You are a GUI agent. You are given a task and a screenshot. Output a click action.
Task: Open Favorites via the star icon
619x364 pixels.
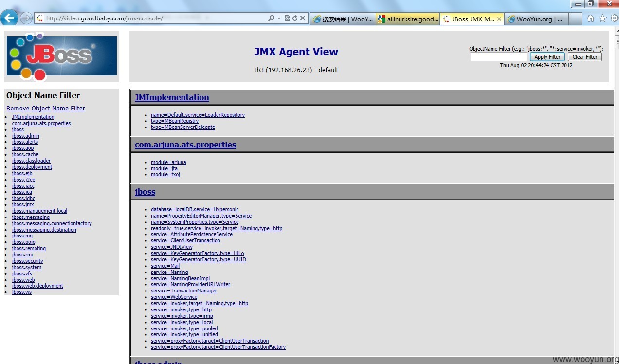(x=602, y=18)
